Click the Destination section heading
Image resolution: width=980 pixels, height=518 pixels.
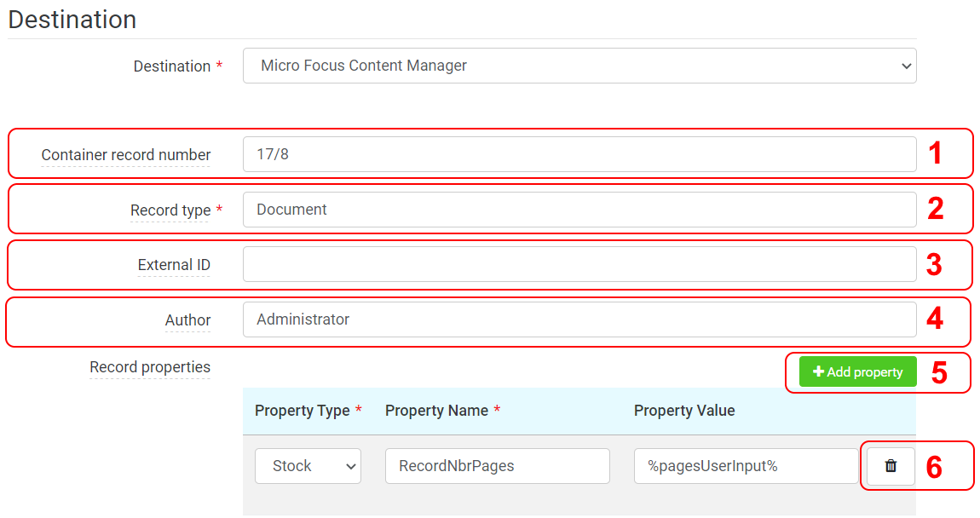coord(72,20)
